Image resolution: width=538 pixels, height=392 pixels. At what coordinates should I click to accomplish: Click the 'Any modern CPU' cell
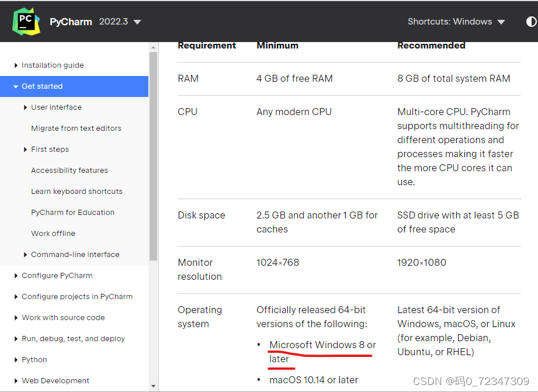click(x=294, y=112)
